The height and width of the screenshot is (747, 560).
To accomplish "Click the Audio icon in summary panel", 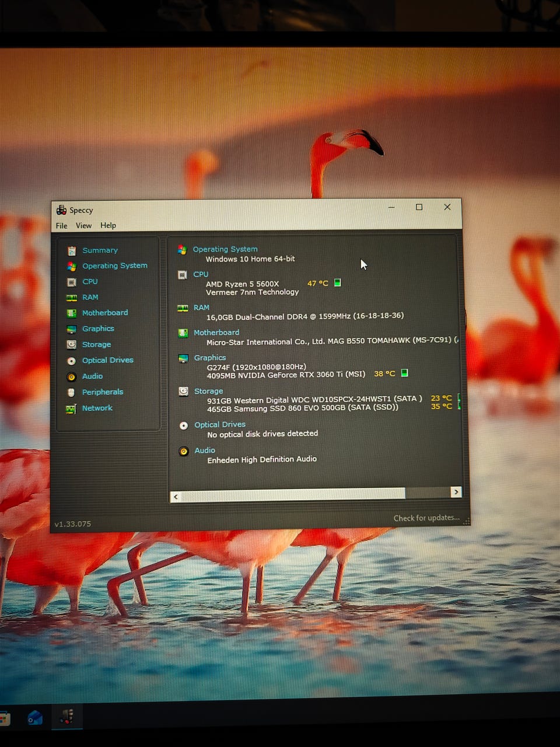I will pos(184,451).
